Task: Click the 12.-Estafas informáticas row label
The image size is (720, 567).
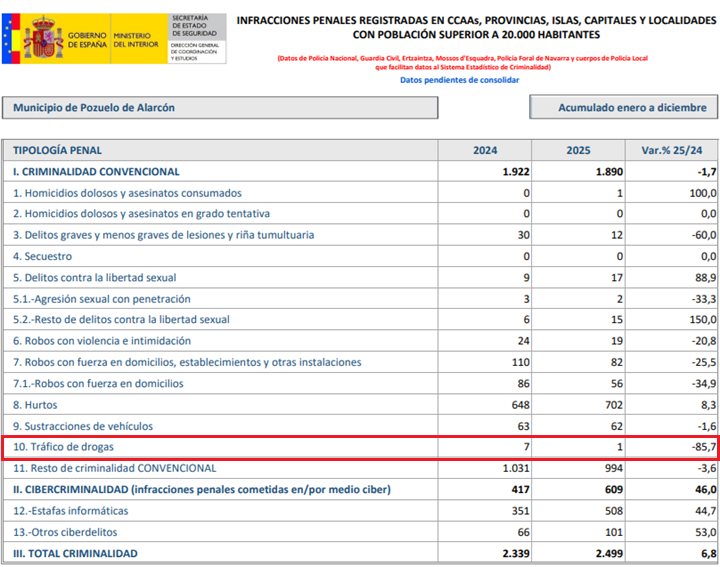Action: pos(70,511)
